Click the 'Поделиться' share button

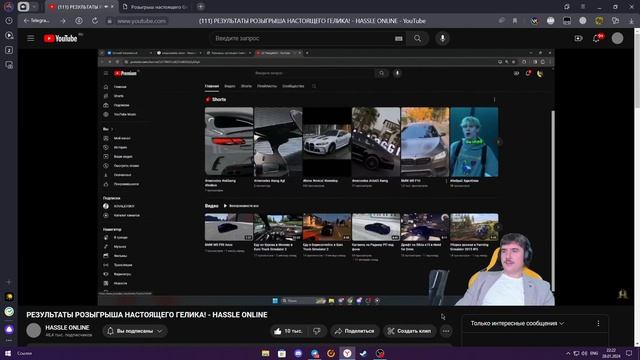coord(355,331)
